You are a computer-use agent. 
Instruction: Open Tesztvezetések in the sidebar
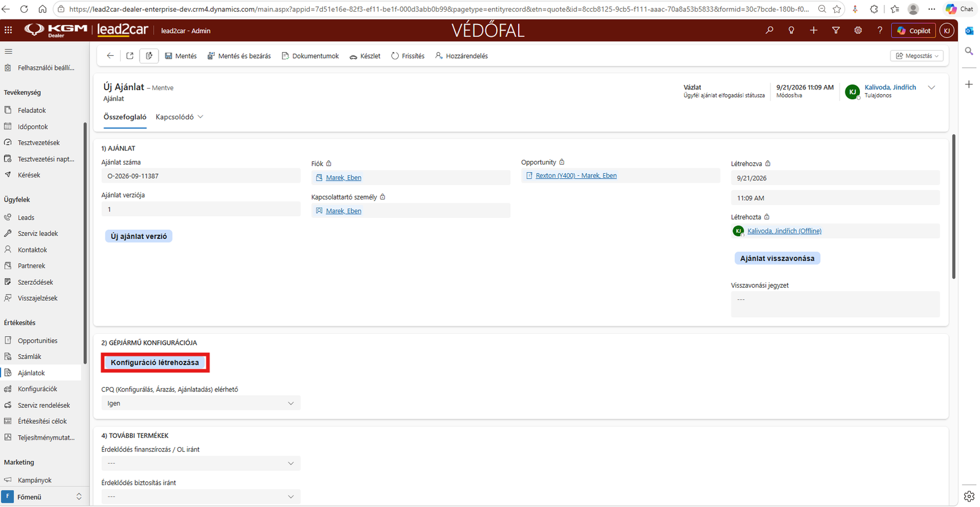[x=39, y=143]
